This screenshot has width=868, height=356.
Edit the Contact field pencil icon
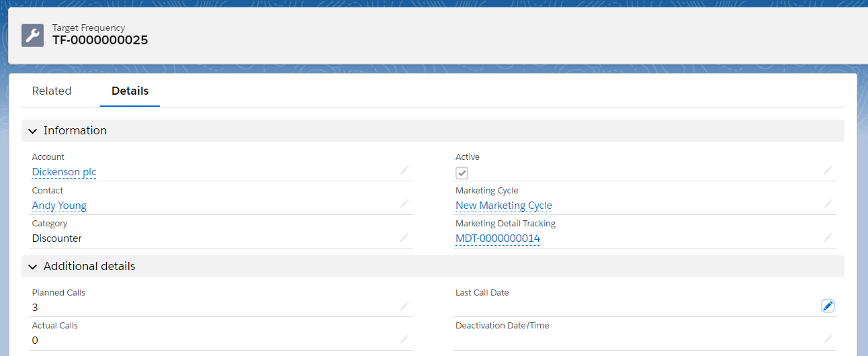pos(404,204)
